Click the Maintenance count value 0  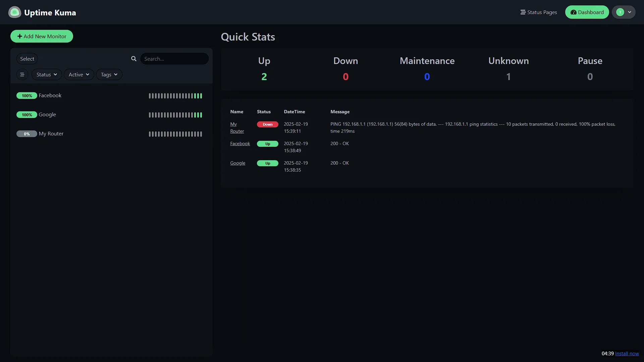pos(427,77)
